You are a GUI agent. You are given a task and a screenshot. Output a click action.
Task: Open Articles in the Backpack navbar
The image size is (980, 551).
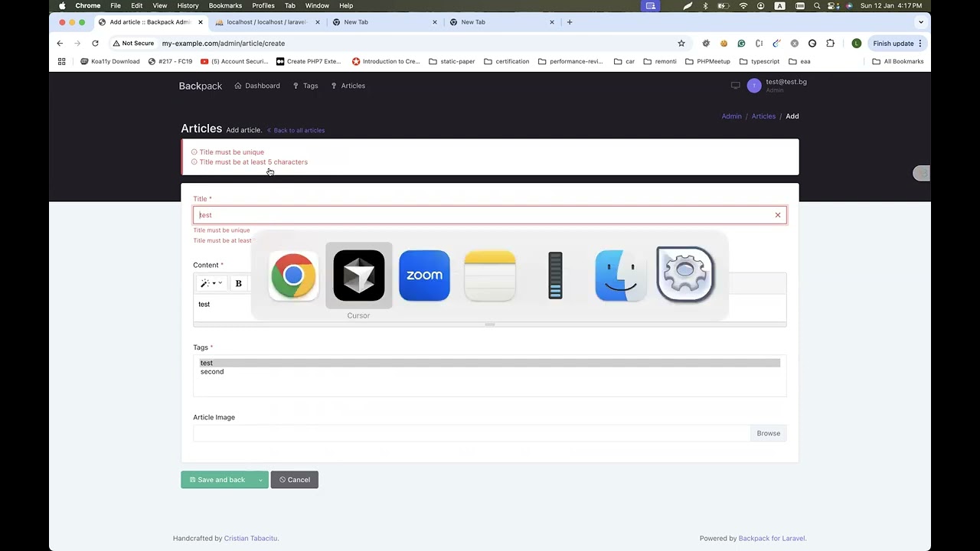[x=348, y=86]
